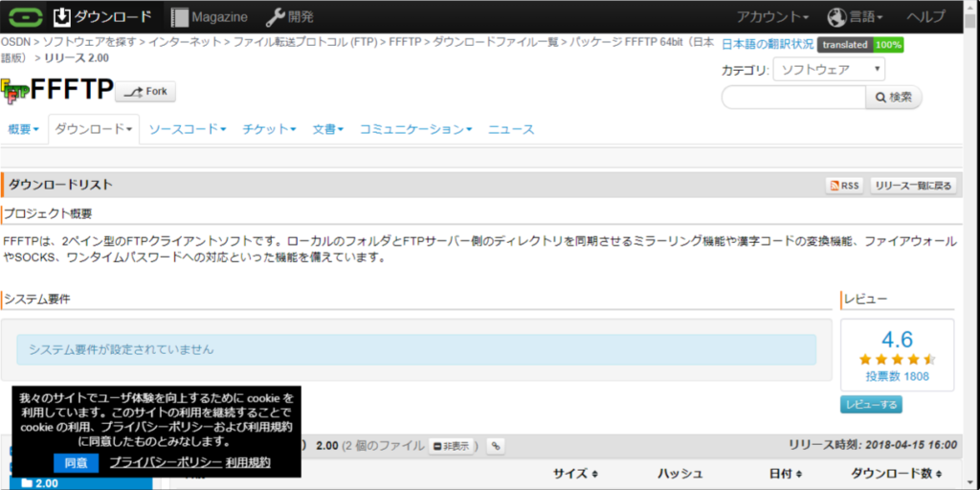Expand the チケット menu

point(269,129)
